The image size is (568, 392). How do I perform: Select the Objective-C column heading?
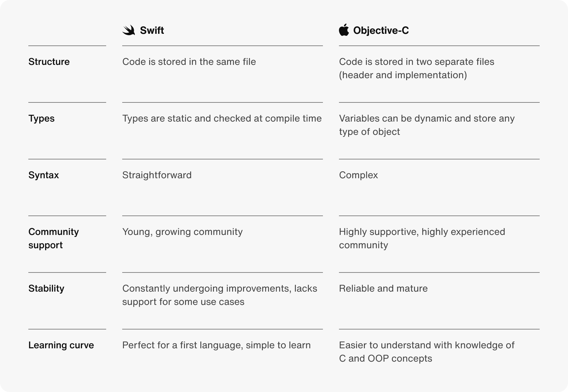tap(381, 30)
